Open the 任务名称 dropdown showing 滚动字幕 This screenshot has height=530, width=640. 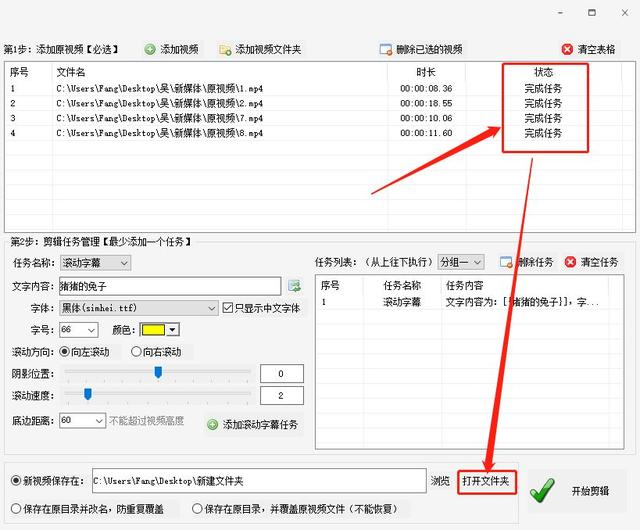click(95, 263)
